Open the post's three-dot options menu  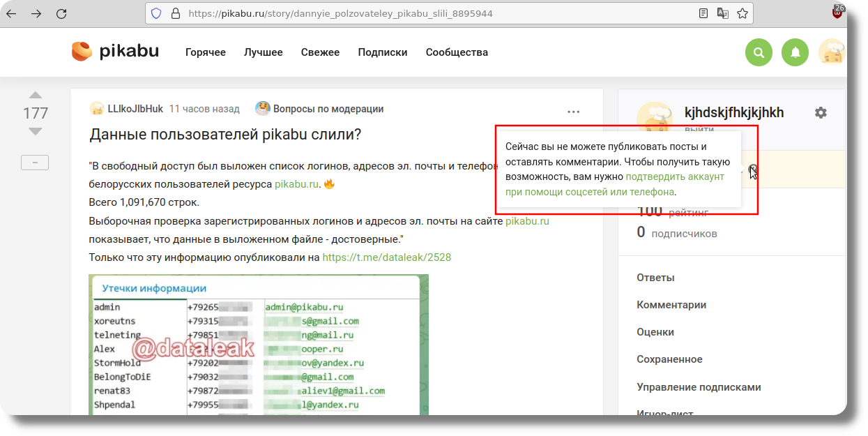(x=574, y=111)
